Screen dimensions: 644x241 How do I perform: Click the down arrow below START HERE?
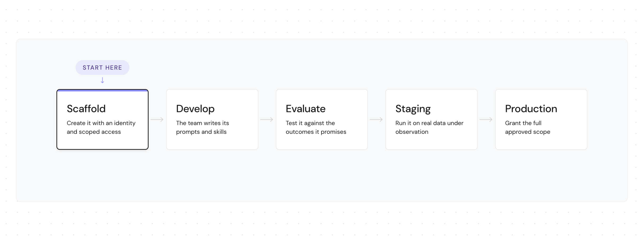(102, 80)
